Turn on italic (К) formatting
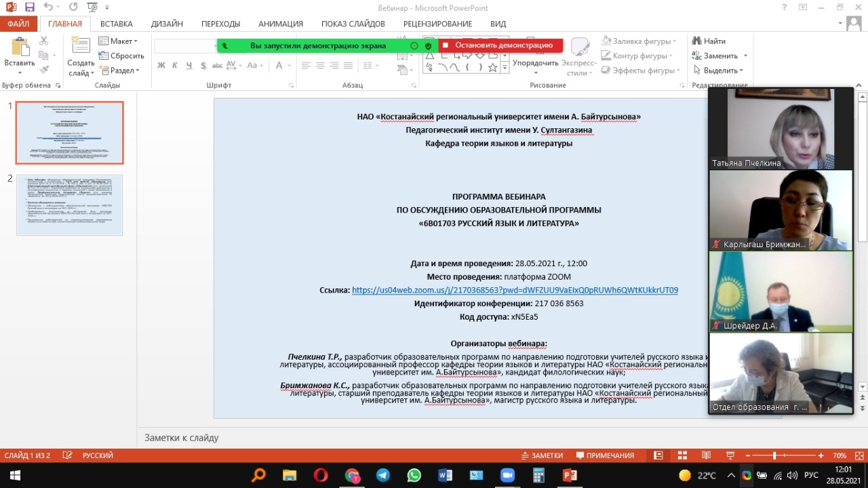The image size is (868, 488). (174, 66)
